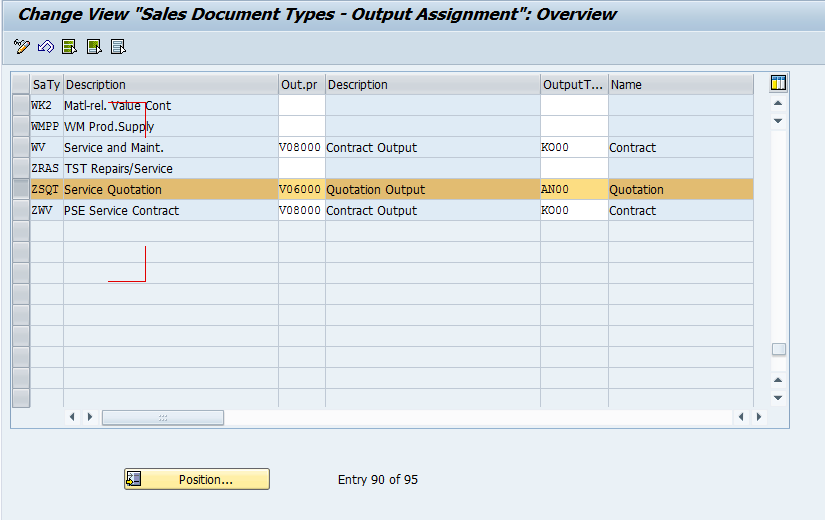Click the Deselect All toolbar icon
825x520 pixels.
click(118, 47)
